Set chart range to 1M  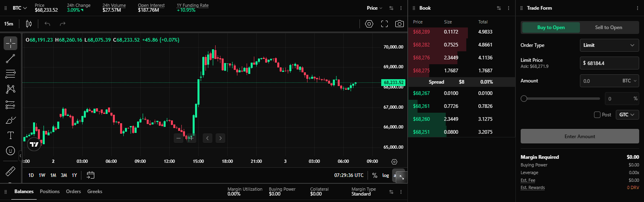coord(53,175)
